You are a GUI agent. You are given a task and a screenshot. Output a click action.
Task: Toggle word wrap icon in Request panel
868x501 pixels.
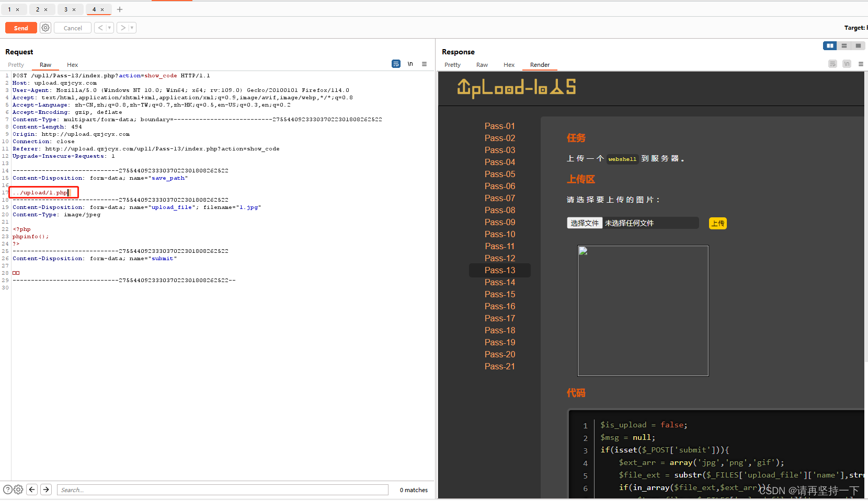(396, 64)
